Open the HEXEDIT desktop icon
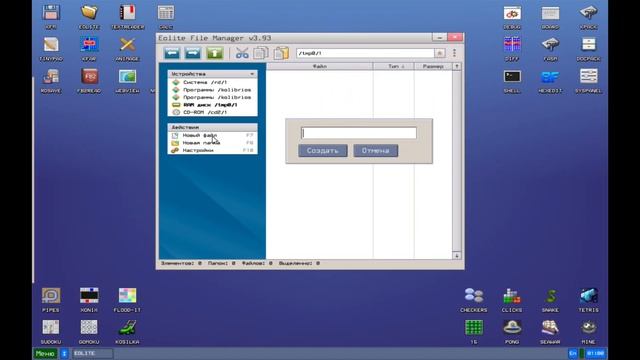This screenshot has height=360, width=640. [550, 81]
